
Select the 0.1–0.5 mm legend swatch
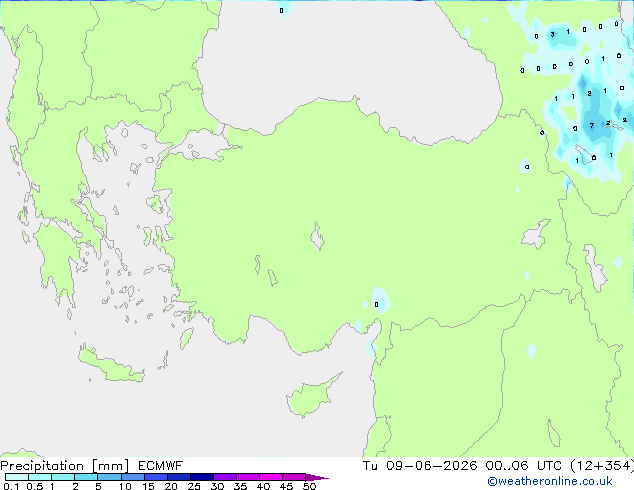pyautogui.click(x=17, y=477)
